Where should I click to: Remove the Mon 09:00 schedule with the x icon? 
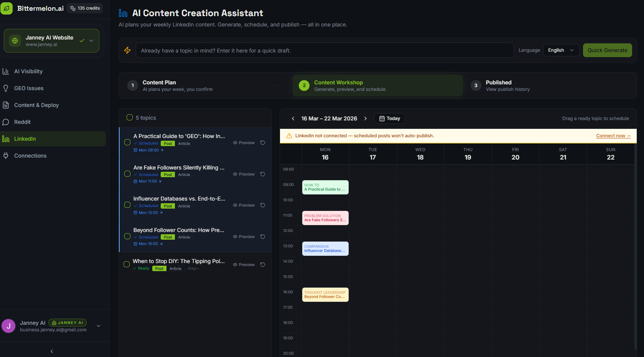coord(162,150)
